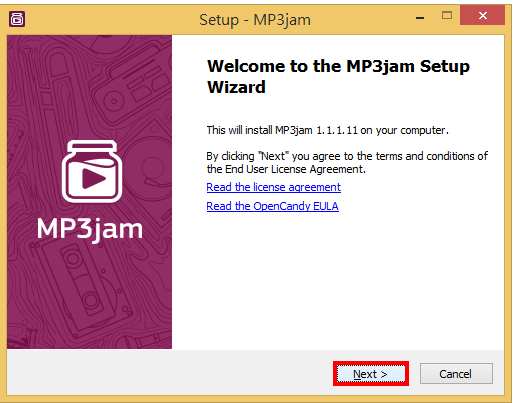528x403 pixels.
Task: Close the MP3jam Setup window
Action: click(x=482, y=15)
